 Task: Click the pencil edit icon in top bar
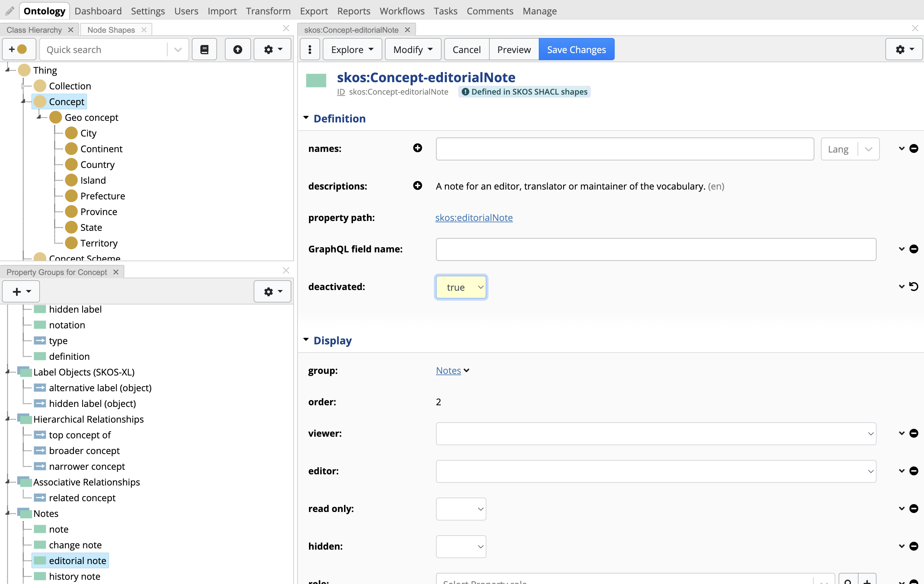coord(9,11)
